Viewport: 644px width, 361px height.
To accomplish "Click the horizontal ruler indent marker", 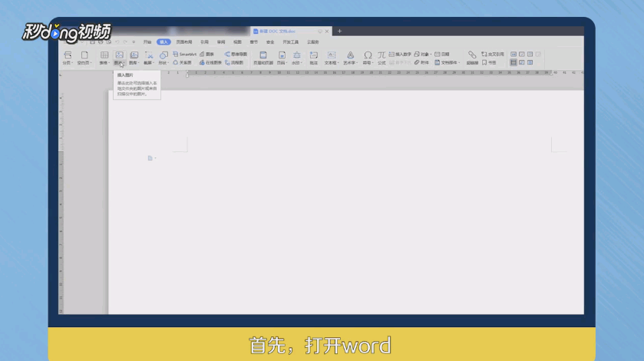I will pos(187,73).
